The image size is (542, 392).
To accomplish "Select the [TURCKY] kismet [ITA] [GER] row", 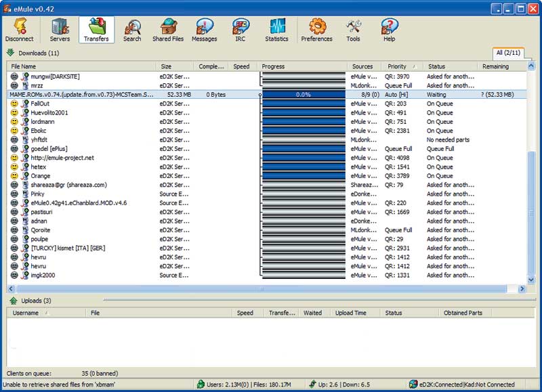I will [x=267, y=248].
